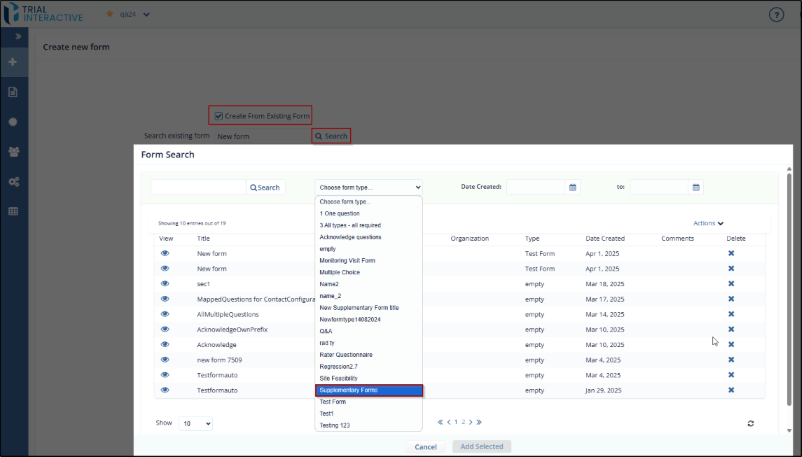The width and height of the screenshot is (802, 457).
Task: Uncheck Create From Existing Form checkbox
Action: pyautogui.click(x=219, y=116)
